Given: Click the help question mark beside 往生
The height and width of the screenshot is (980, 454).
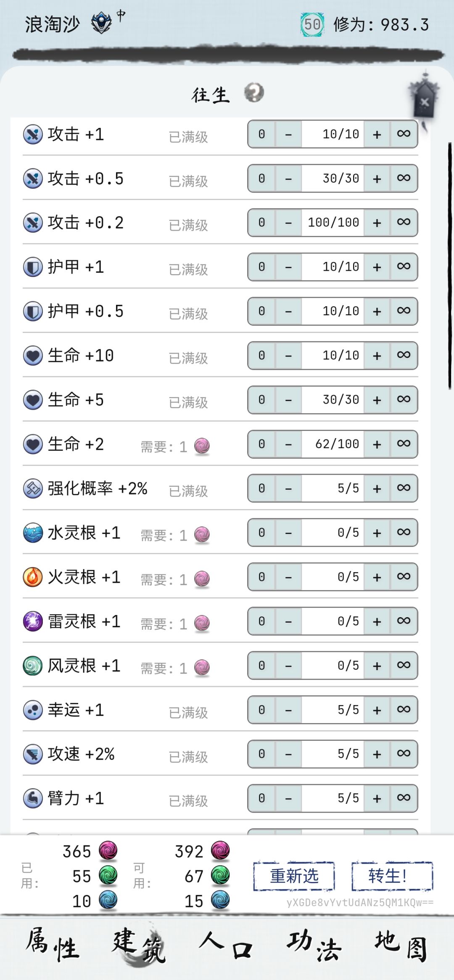Looking at the screenshot, I should pos(254,92).
